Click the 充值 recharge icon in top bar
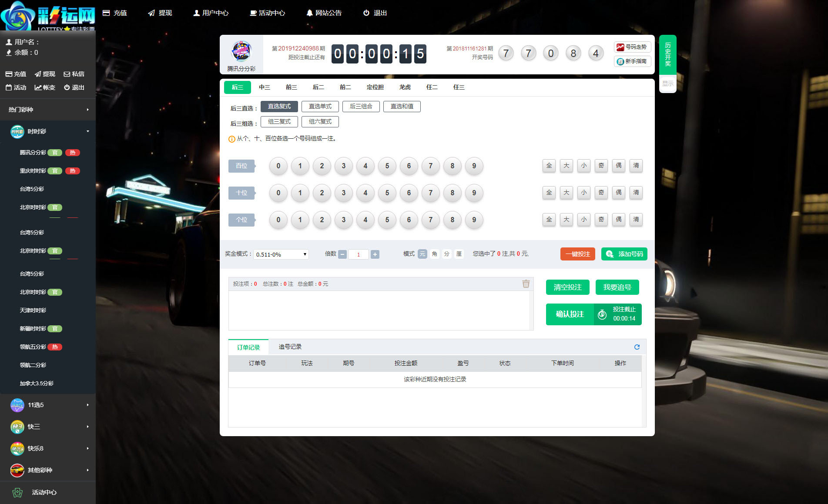The image size is (828, 504). pos(106,13)
